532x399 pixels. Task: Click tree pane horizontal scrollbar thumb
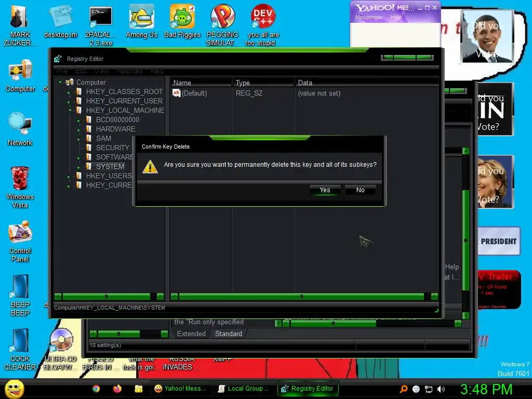[106, 296]
